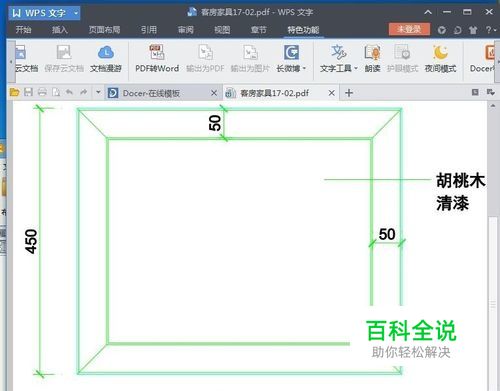Click the print icon in quick toolbar
The width and height of the screenshot is (500, 391).
pyautogui.click(x=42, y=92)
